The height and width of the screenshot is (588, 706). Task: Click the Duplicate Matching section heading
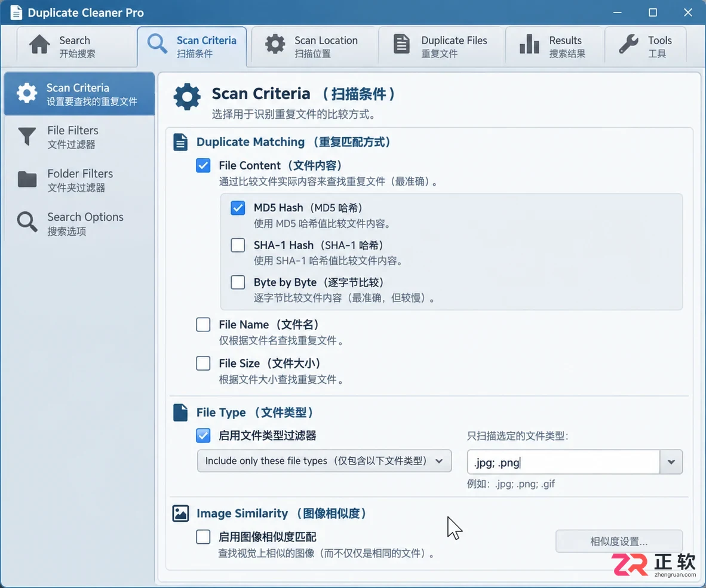[x=293, y=142]
